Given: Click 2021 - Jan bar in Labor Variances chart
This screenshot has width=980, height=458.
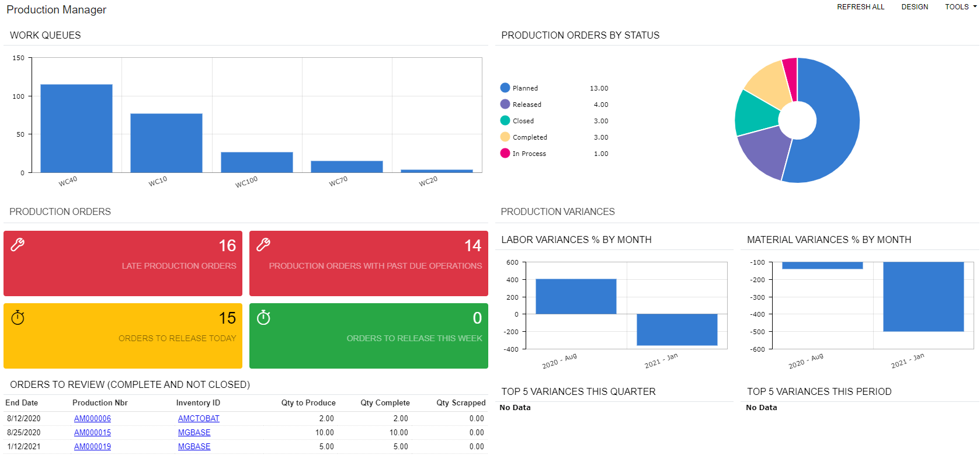Looking at the screenshot, I should pos(677,329).
